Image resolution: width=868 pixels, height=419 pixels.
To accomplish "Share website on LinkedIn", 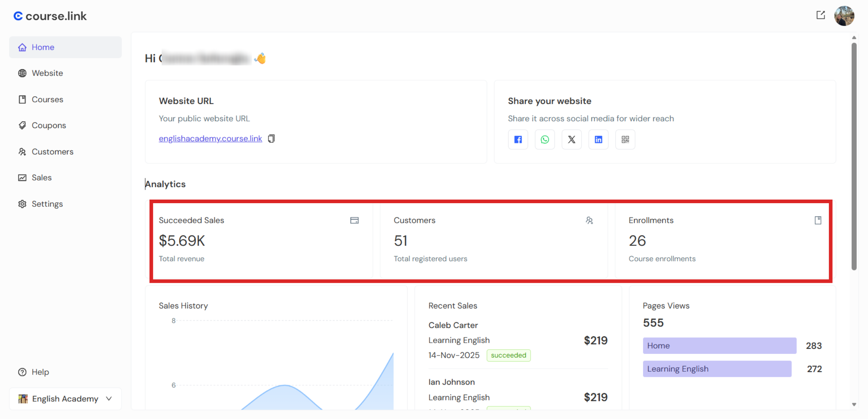I will click(598, 139).
